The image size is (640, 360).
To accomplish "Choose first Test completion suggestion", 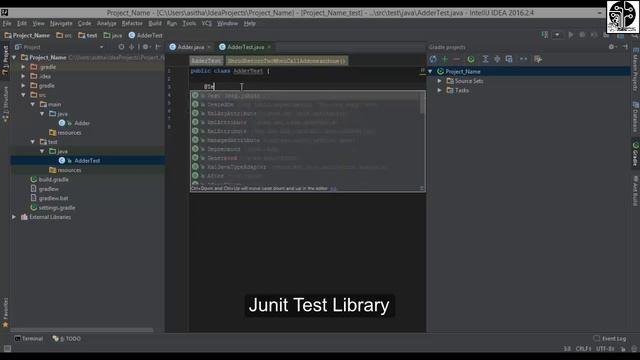I will click(x=305, y=96).
